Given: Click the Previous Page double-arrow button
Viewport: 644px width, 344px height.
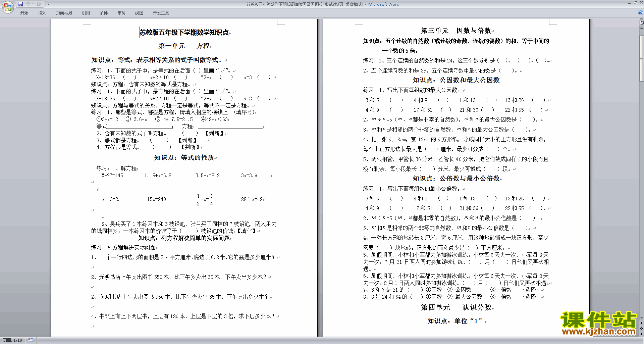Looking at the screenshot, I should 642,324.
